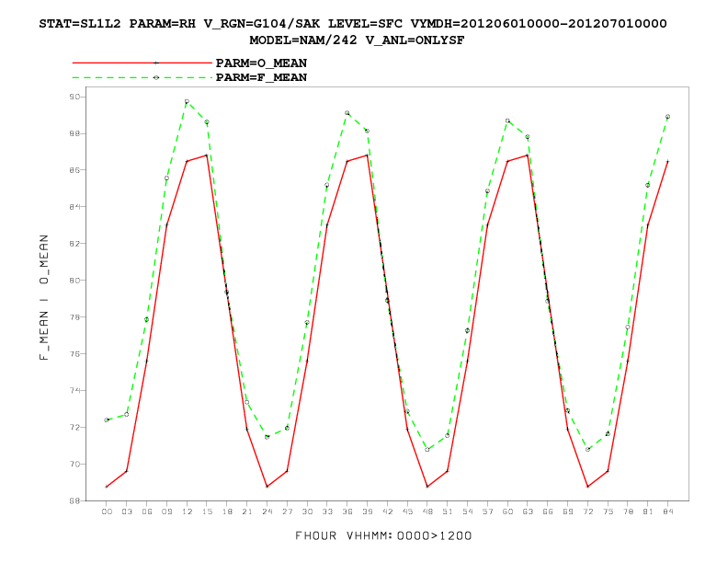The image size is (728, 563).
Task: Click the x-axis tick label 84
Action: coord(667,511)
